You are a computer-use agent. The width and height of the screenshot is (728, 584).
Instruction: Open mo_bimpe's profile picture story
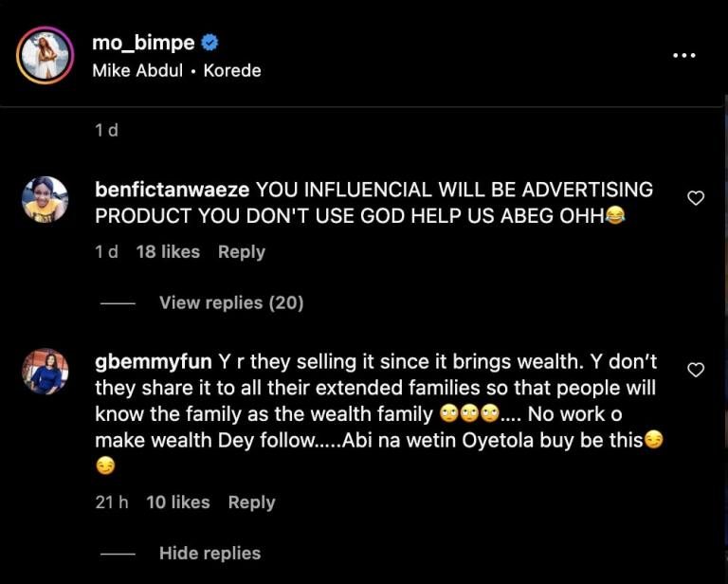pos(45,55)
